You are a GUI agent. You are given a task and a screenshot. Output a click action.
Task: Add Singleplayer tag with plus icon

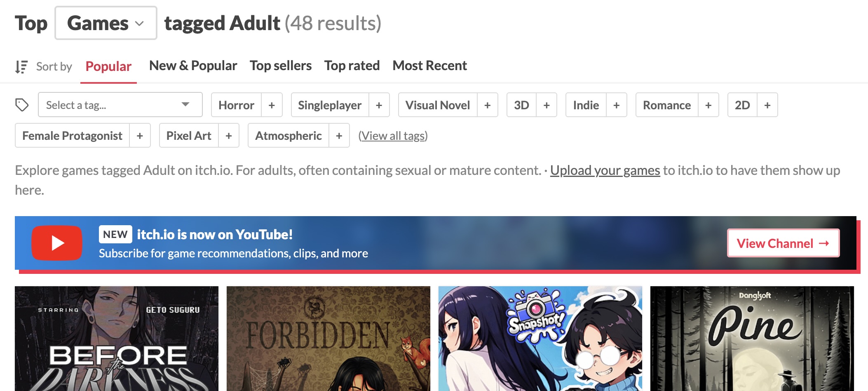379,105
